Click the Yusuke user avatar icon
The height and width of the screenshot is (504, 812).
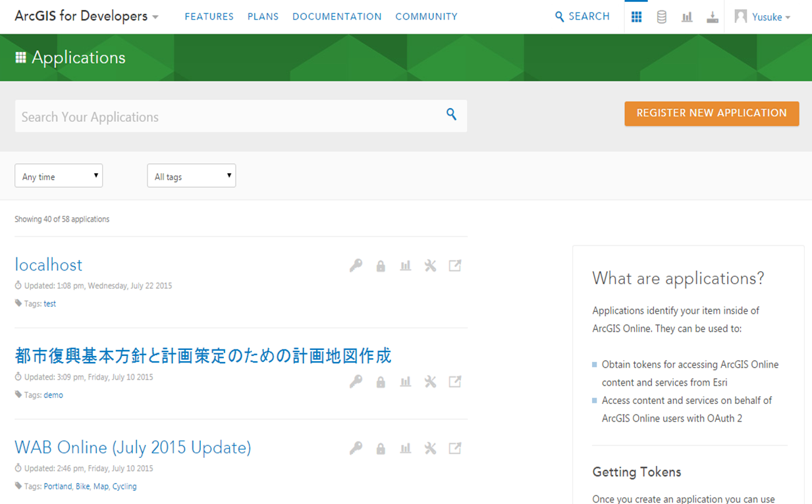[x=741, y=16]
